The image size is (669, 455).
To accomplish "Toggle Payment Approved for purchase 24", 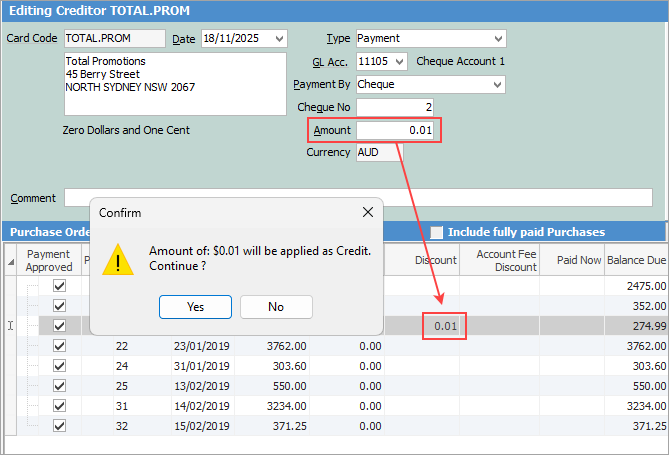I will [x=59, y=366].
